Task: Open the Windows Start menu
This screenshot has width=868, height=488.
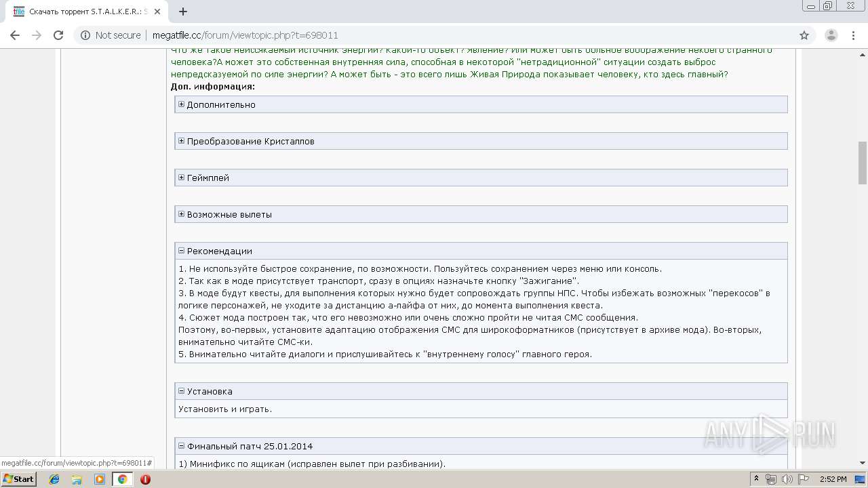Action: click(x=18, y=479)
